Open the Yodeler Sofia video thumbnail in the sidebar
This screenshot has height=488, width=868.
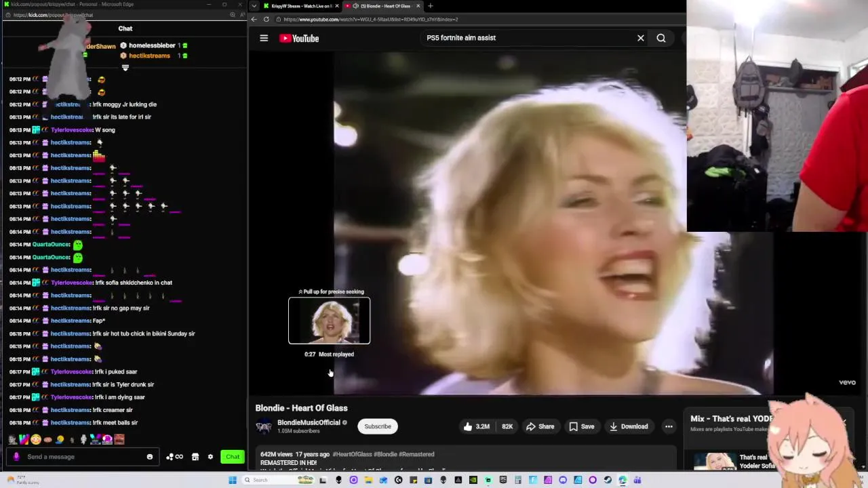tap(715, 462)
